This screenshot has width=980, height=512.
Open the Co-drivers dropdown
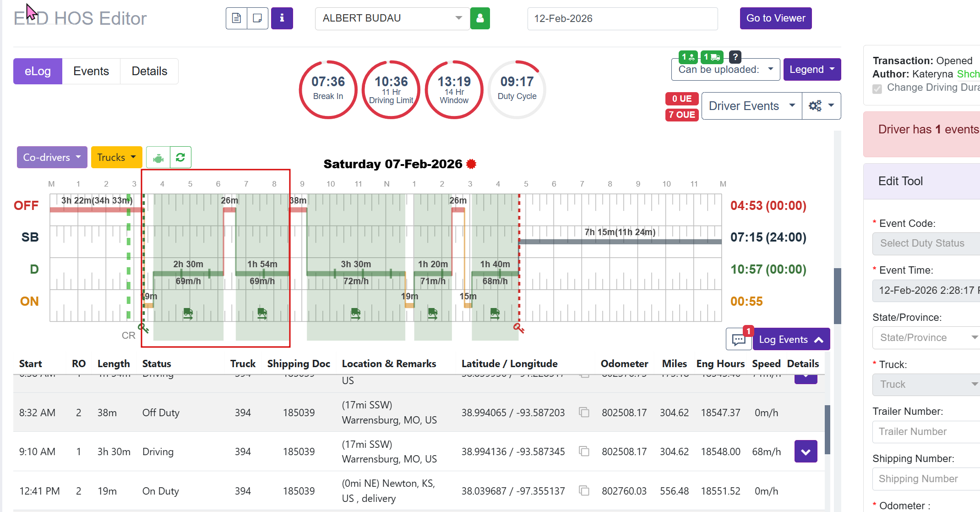coord(52,158)
